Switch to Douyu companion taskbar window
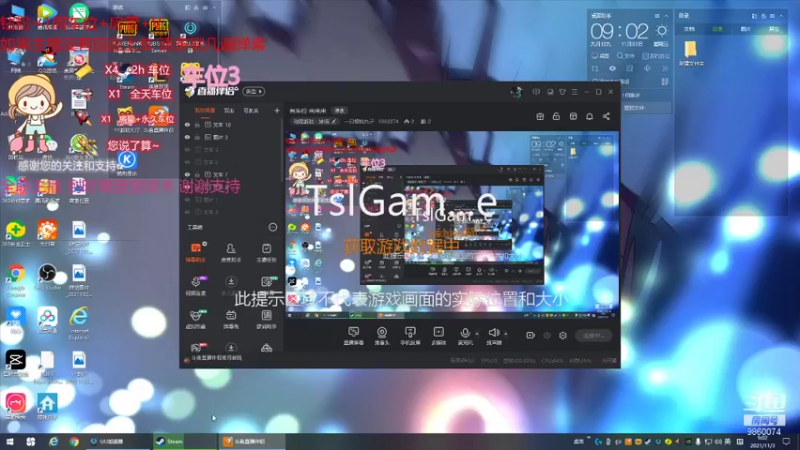 click(251, 441)
